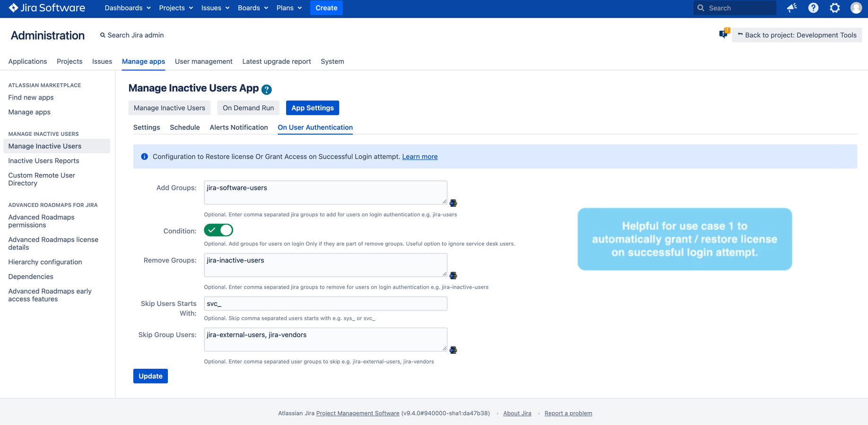This screenshot has width=868, height=425.
Task: Open the feedback megaphone icon in header
Action: (x=791, y=8)
